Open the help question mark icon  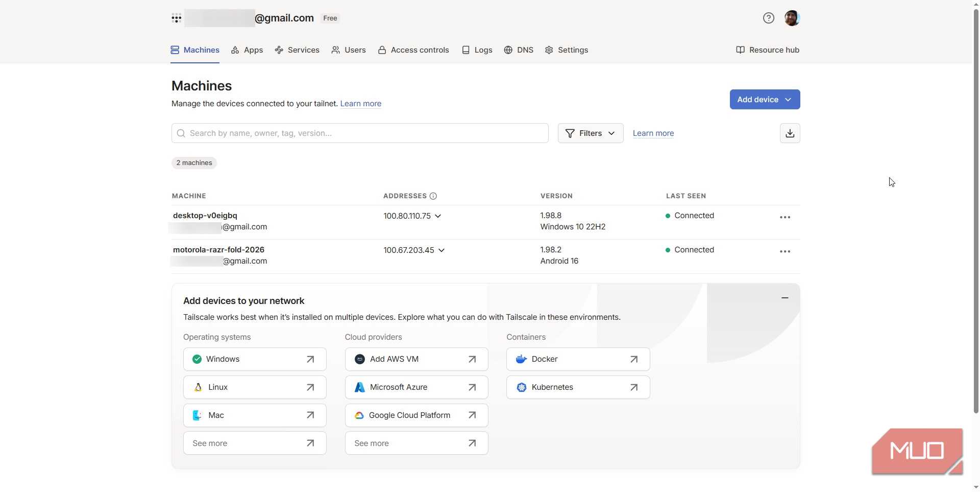click(768, 18)
